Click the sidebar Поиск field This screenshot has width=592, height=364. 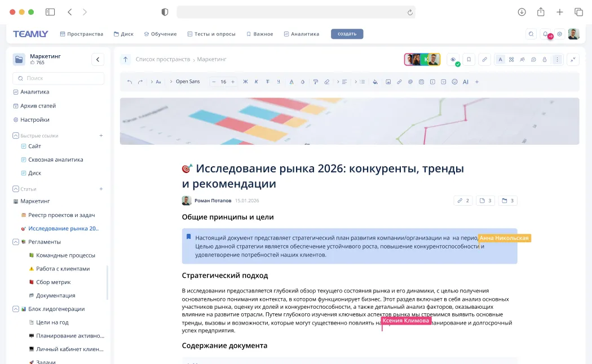tap(59, 78)
